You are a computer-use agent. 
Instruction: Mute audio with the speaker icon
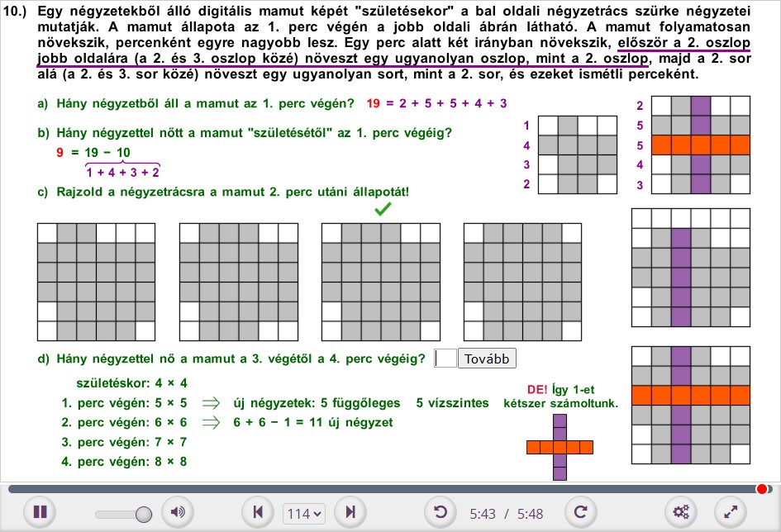click(x=177, y=513)
